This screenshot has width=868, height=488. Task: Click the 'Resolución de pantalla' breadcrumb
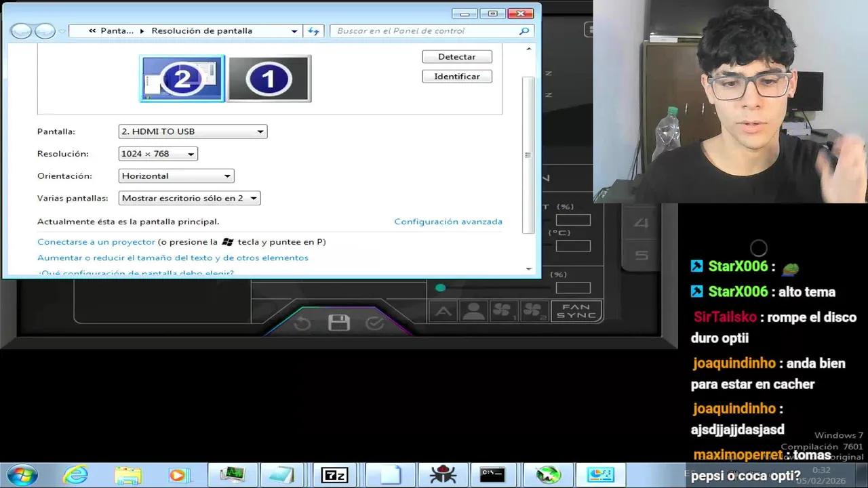tap(201, 30)
